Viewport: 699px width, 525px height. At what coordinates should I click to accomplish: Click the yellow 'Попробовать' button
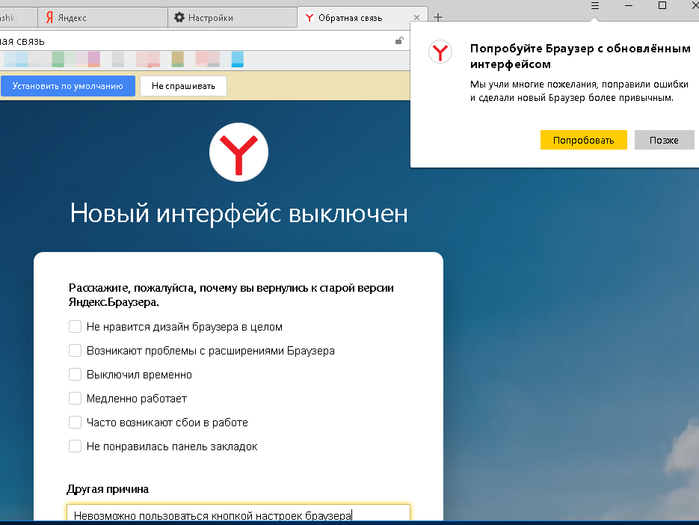click(x=584, y=140)
